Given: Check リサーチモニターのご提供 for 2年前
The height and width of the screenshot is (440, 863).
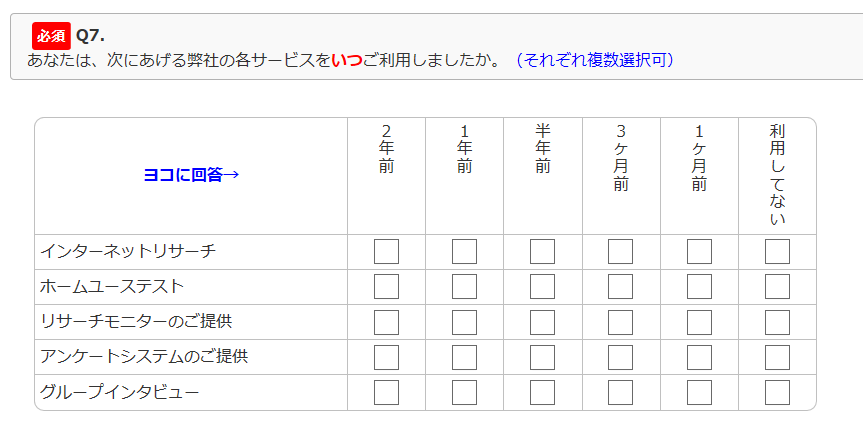Looking at the screenshot, I should tap(386, 322).
